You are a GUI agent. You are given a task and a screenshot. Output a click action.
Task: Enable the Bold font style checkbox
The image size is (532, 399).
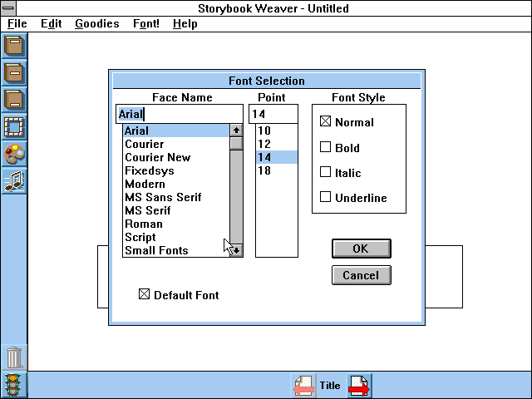pyautogui.click(x=325, y=147)
